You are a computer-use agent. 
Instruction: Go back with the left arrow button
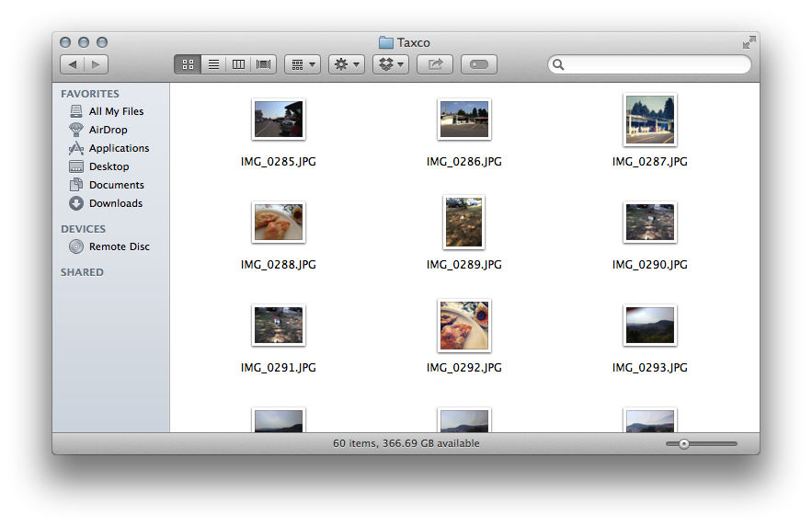73,64
